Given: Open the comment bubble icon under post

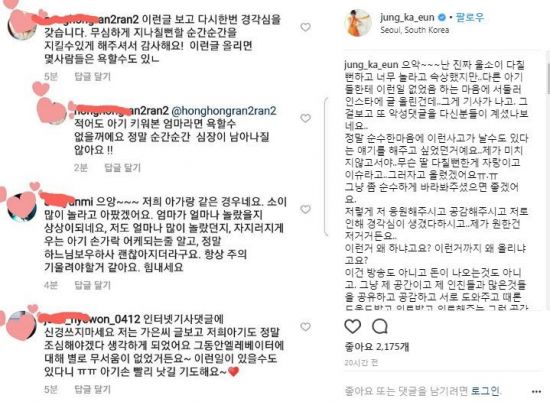Looking at the screenshot, I should click(x=380, y=327).
